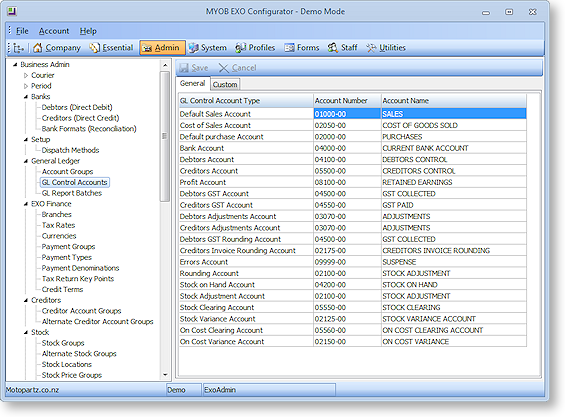Switch to the Custom tab
Image resolution: width=565 pixels, height=417 pixels.
225,84
